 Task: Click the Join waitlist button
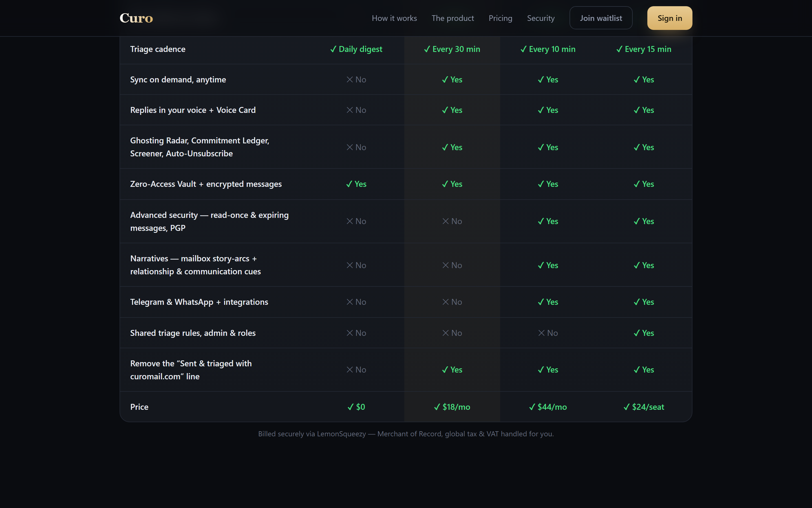pos(601,18)
